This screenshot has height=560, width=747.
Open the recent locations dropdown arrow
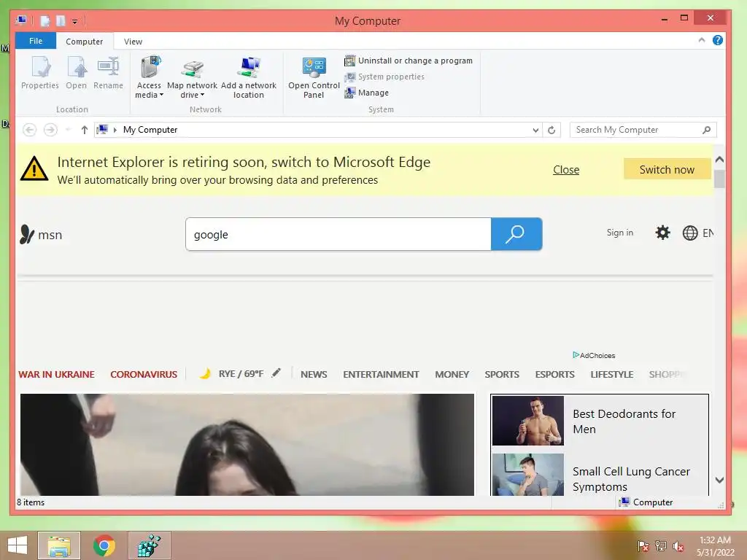68,130
